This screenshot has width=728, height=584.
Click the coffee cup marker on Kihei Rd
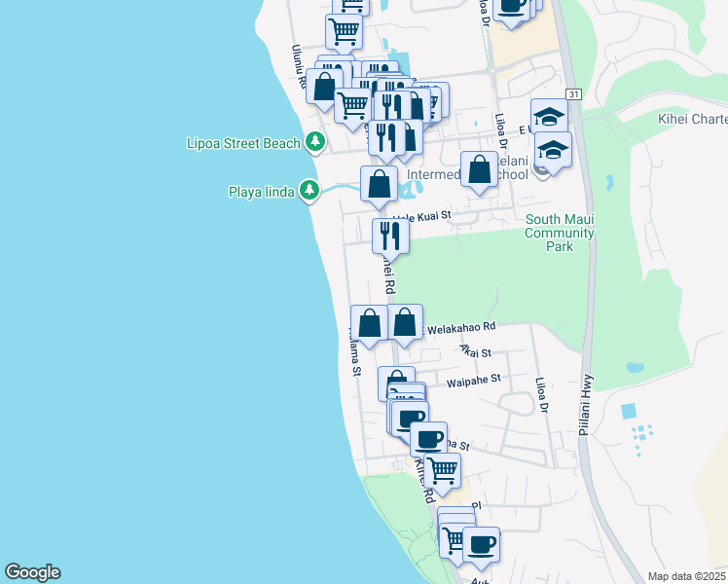428,441
